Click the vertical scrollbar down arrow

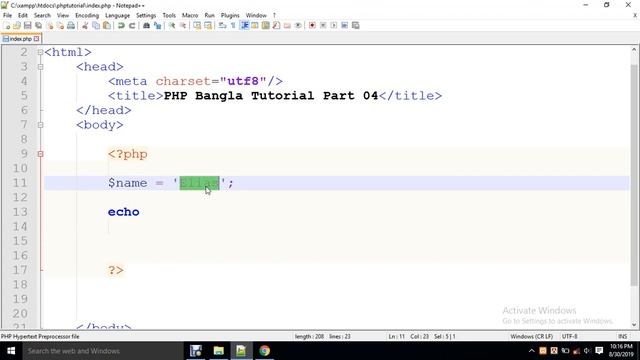634,325
